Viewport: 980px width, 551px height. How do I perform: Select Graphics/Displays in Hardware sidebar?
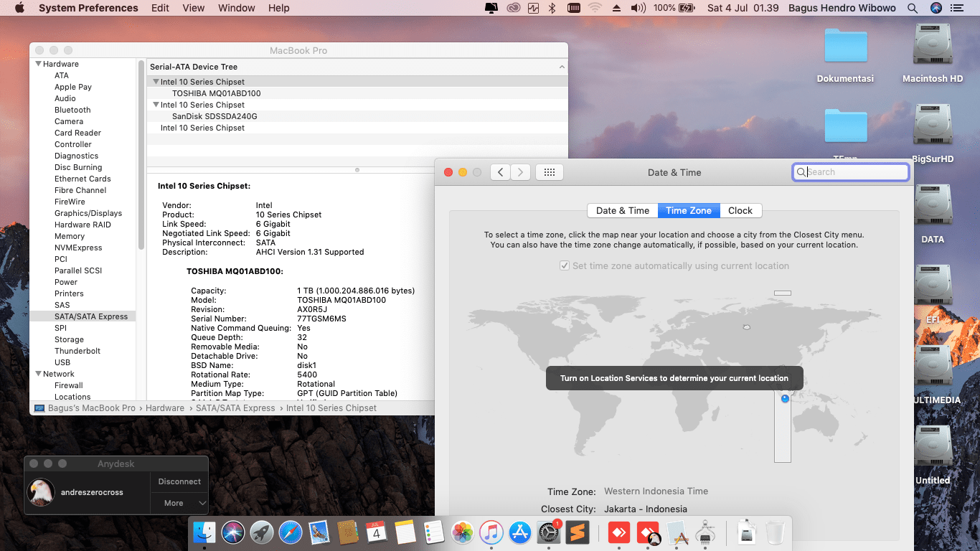[x=88, y=213]
